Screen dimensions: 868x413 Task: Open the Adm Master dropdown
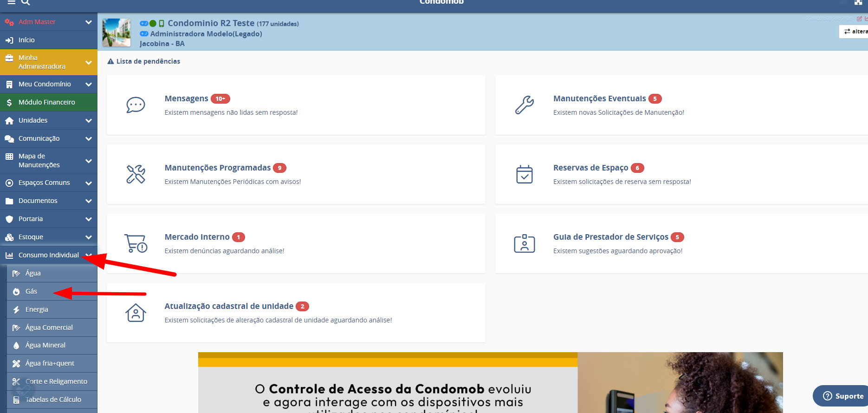point(48,22)
